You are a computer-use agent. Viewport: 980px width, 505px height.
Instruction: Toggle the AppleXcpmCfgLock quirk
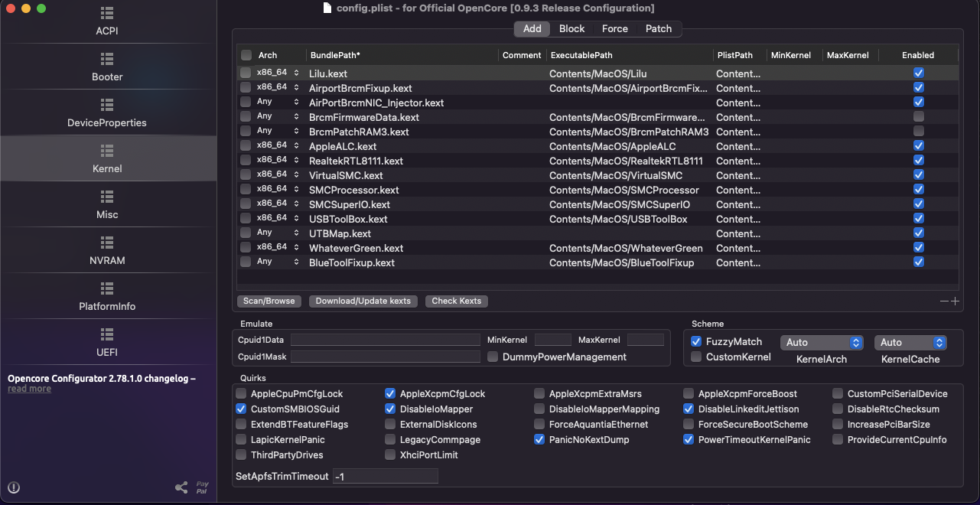coord(391,394)
